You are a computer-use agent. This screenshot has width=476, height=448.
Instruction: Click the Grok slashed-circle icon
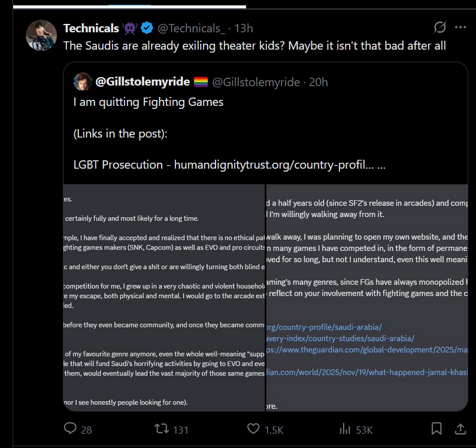439,28
